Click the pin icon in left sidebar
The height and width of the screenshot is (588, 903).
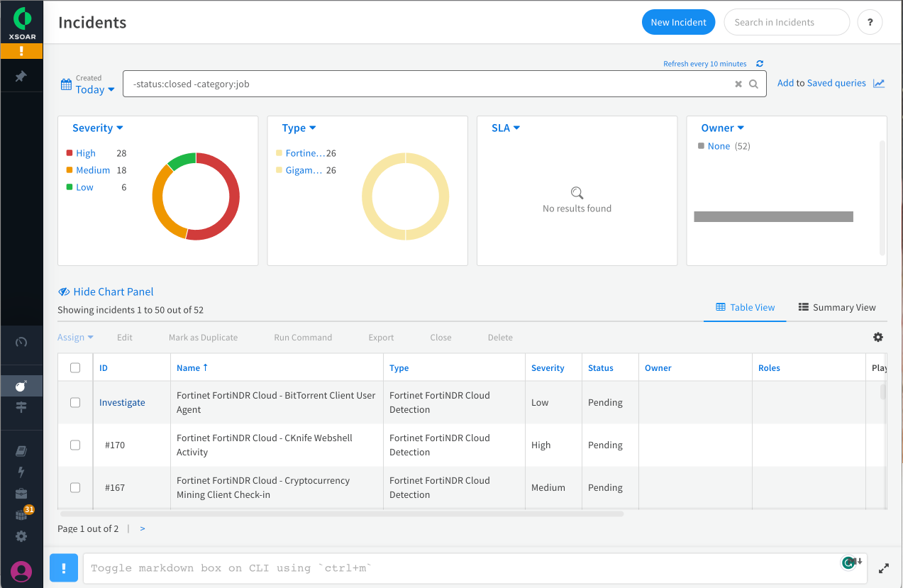click(21, 76)
